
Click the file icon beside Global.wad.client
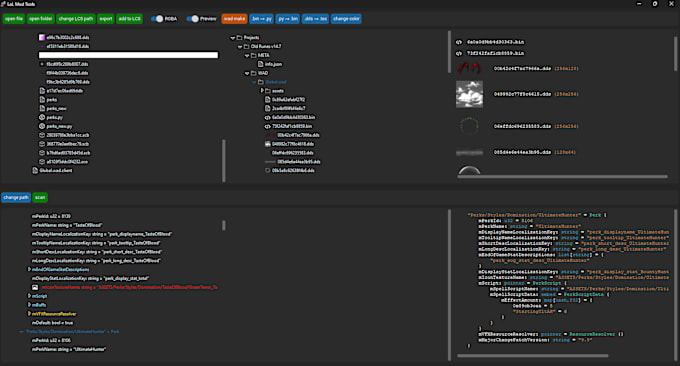(x=35, y=170)
